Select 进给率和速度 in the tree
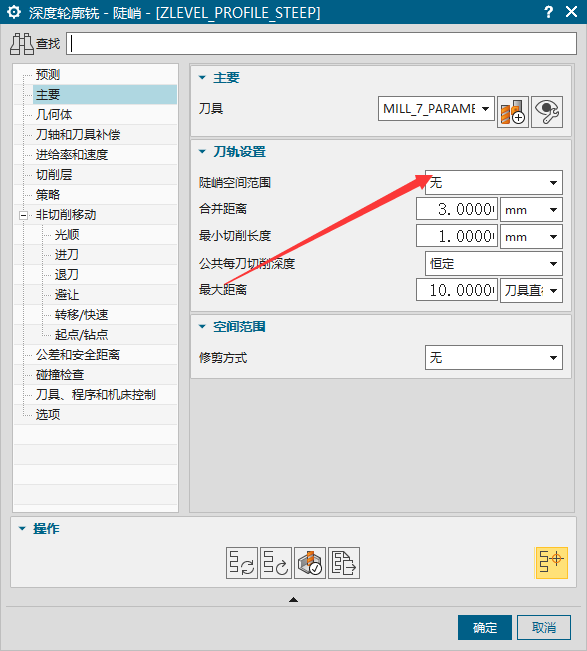This screenshot has height=651, width=587. [x=72, y=155]
